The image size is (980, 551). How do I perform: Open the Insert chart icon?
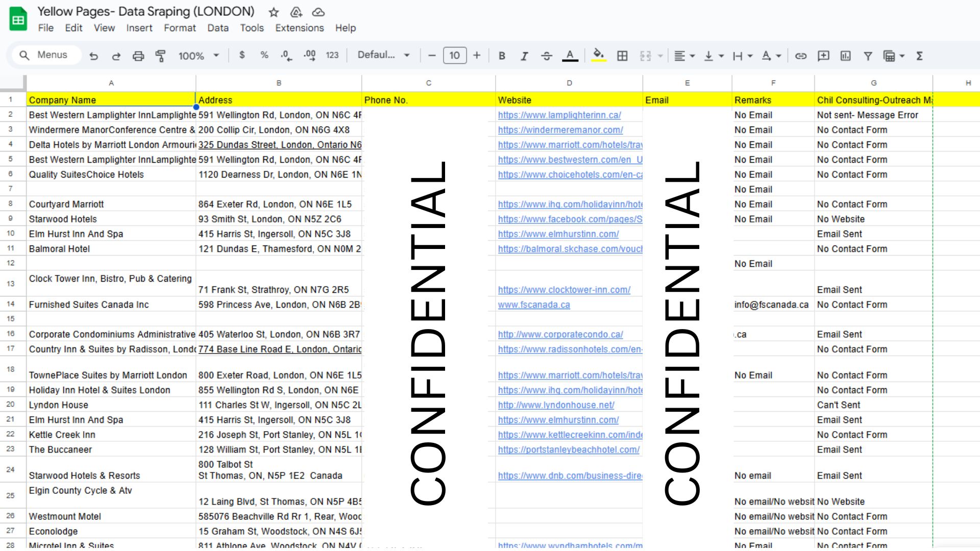pyautogui.click(x=846, y=56)
